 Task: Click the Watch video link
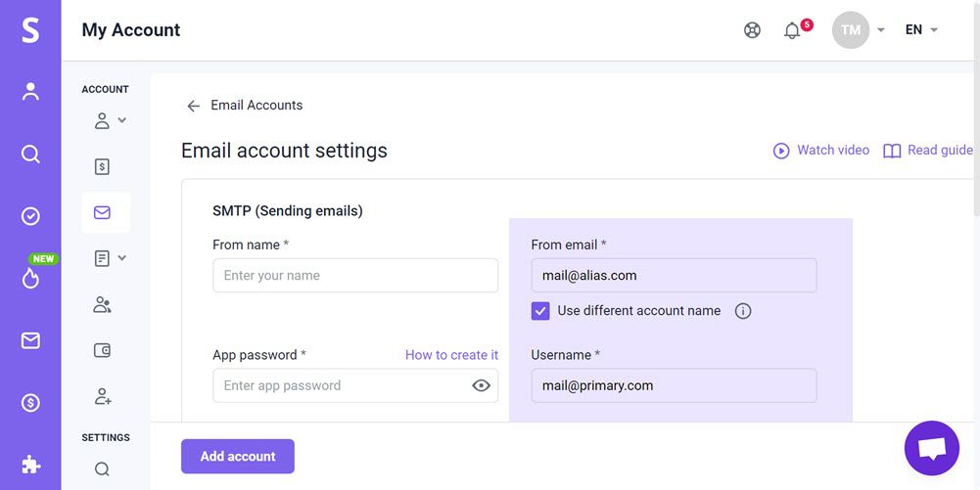coord(821,151)
